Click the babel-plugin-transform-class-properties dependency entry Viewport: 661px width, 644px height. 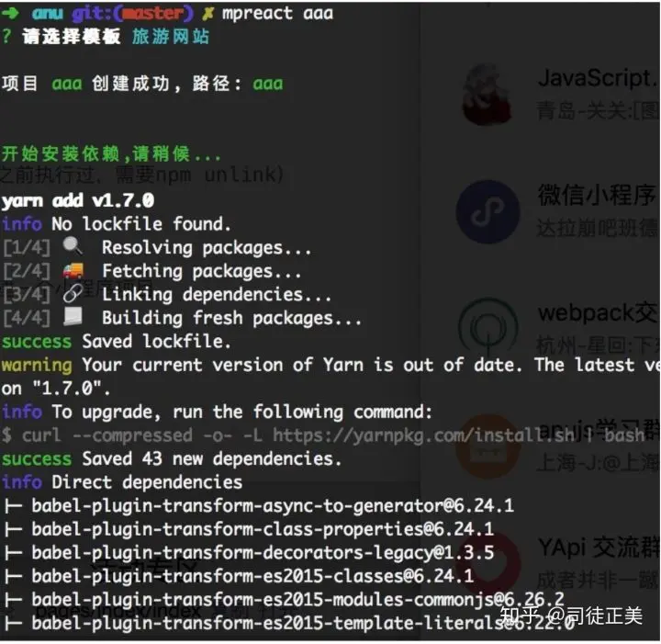tap(263, 529)
